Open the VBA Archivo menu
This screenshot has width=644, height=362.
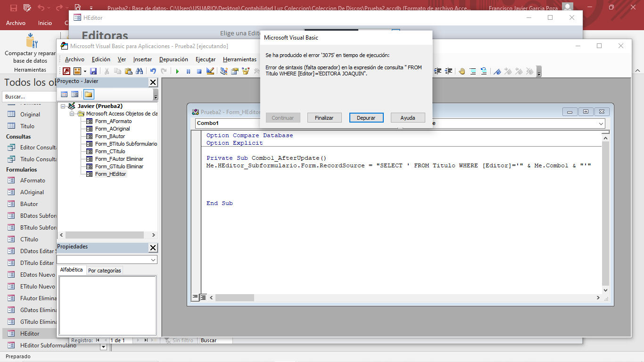click(x=74, y=59)
